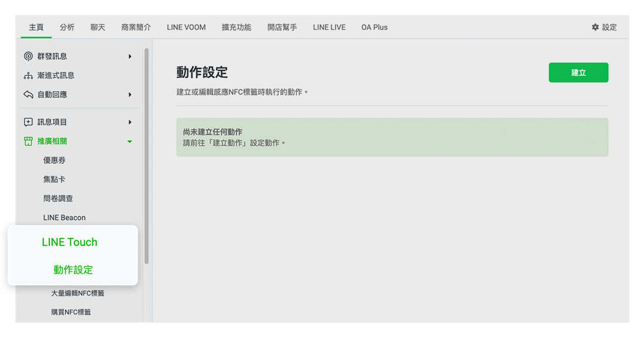The image size is (644, 338).
Task: Click the step-message icon beside 漸進式訊息
Action: click(28, 75)
